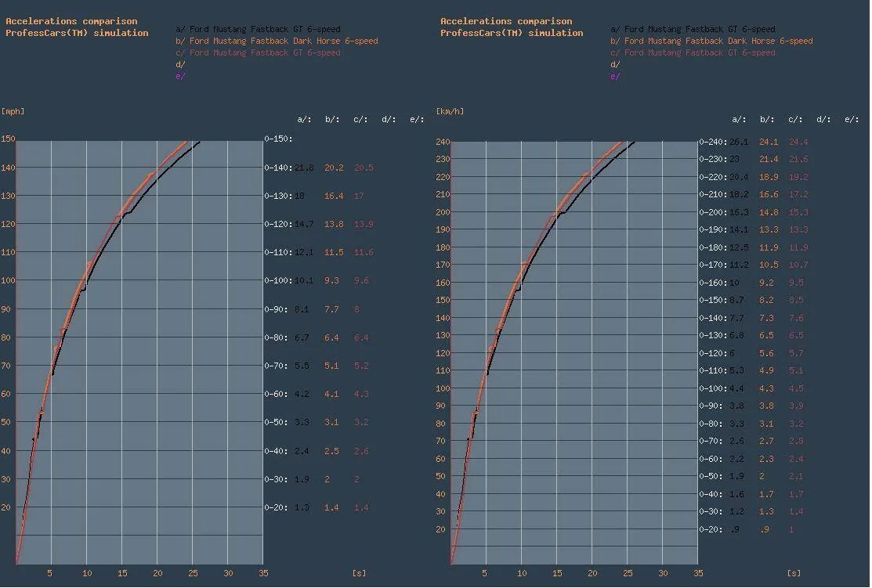This screenshot has width=872, height=588.
Task: Click column header c/: in the km/h table
Action: 795,120
